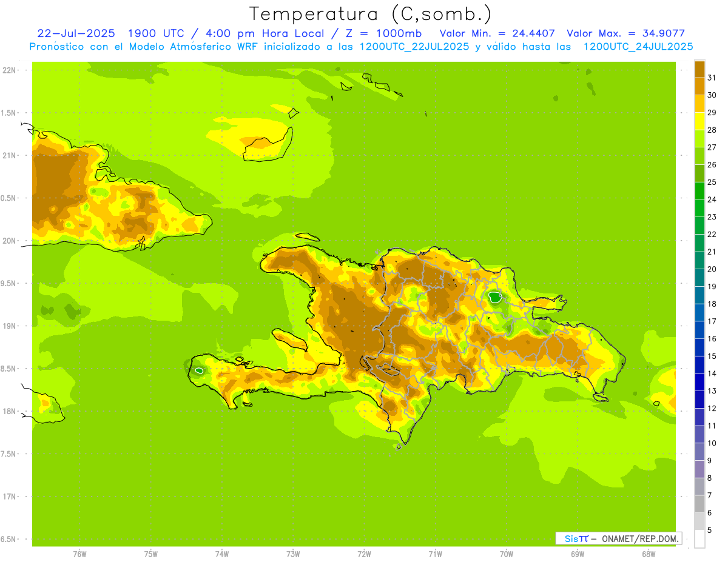Click the "71W" longitude axis label
This screenshot has height=562, width=728.
point(435,554)
